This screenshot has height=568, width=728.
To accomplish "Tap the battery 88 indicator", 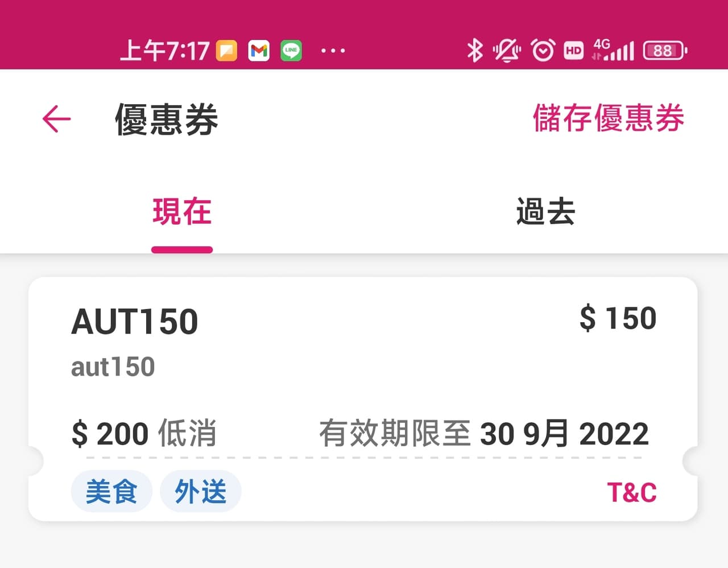I will [x=663, y=51].
